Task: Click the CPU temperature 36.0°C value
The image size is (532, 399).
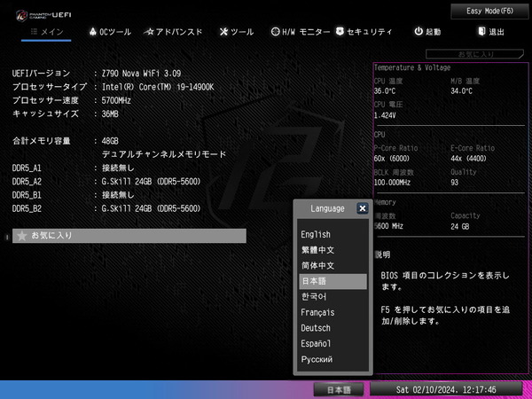Action: coord(385,91)
